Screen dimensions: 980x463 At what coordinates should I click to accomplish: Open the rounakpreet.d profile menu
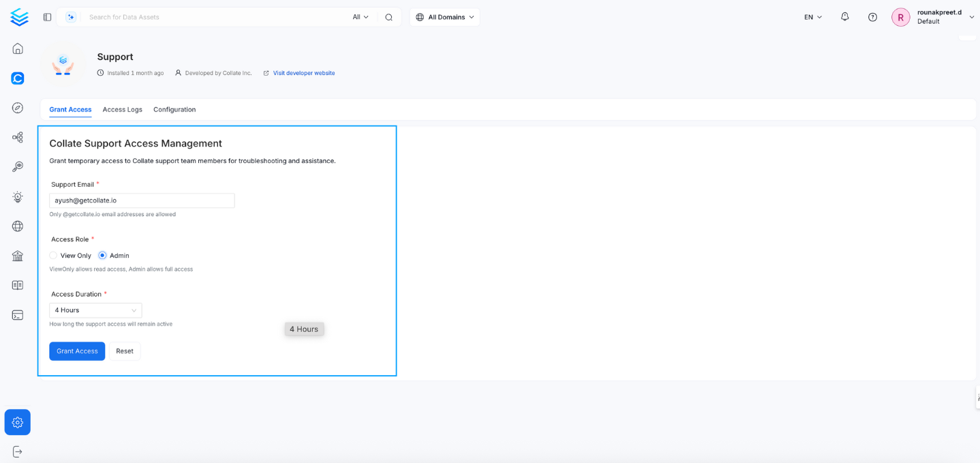[935, 16]
